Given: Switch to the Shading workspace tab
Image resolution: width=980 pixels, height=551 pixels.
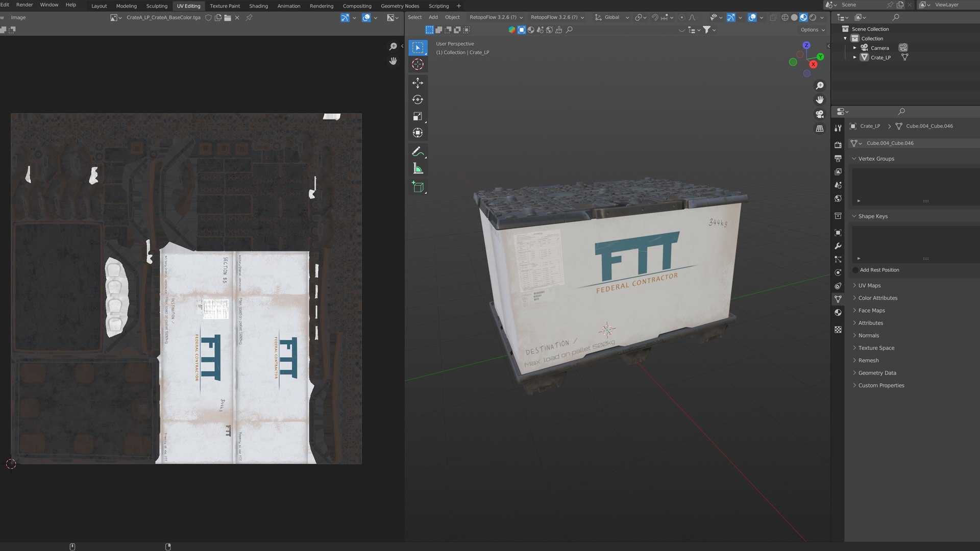Looking at the screenshot, I should click(258, 6).
